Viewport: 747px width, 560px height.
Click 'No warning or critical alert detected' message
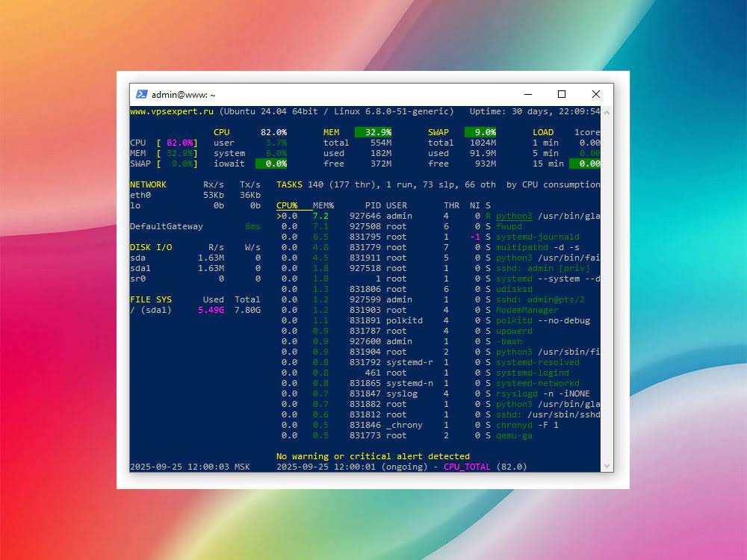[373, 457]
